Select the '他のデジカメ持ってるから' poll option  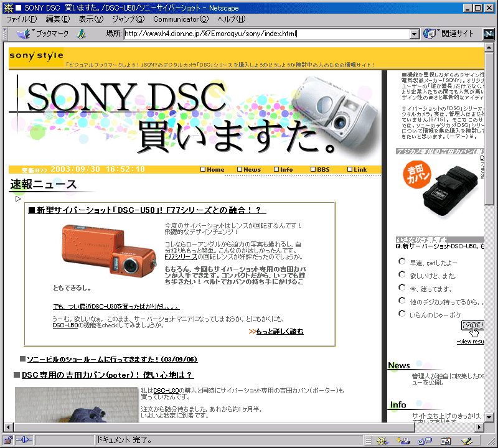pos(402,301)
